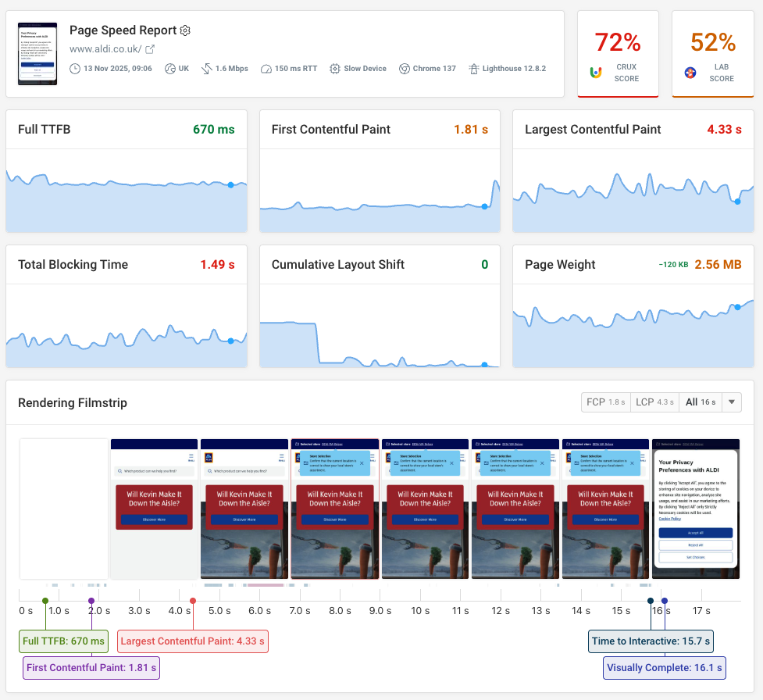Toggle the LCP 4.3 s filmstrip filter
The height and width of the screenshot is (700, 763).
point(654,402)
